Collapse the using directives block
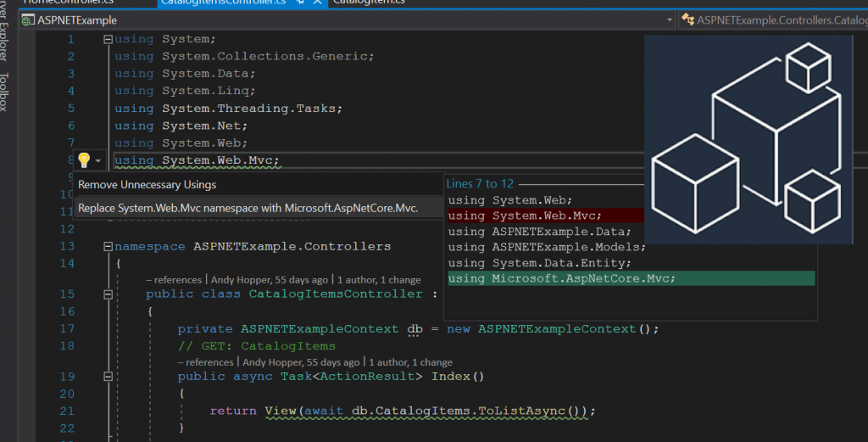 coord(108,39)
